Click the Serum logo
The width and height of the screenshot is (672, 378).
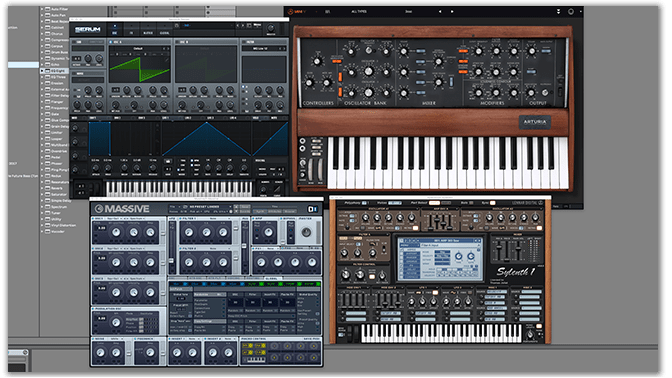(87, 30)
